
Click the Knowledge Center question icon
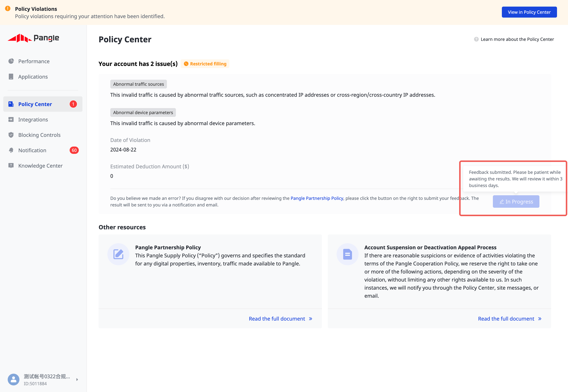click(x=11, y=166)
